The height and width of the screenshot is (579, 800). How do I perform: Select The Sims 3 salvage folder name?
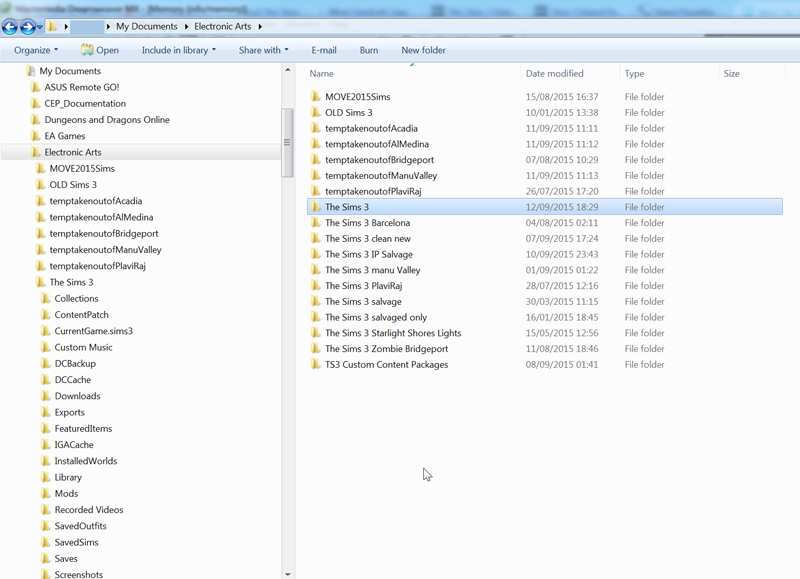click(x=363, y=301)
